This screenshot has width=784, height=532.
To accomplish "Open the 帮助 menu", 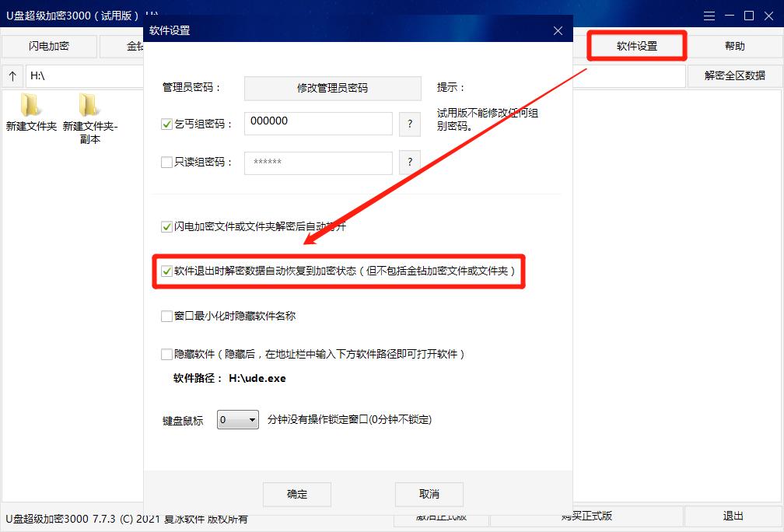I will (735, 46).
